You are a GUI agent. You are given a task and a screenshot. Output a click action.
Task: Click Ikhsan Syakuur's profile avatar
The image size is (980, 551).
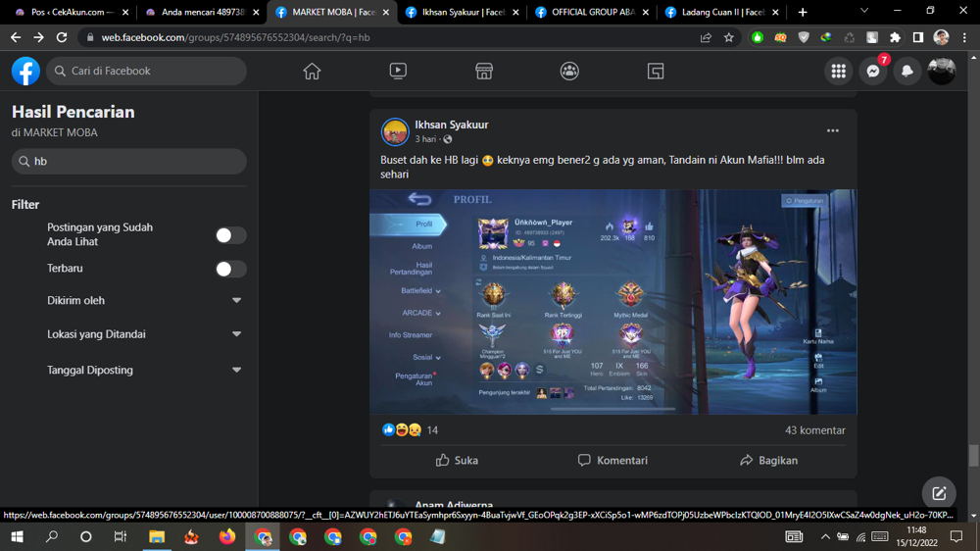click(395, 132)
